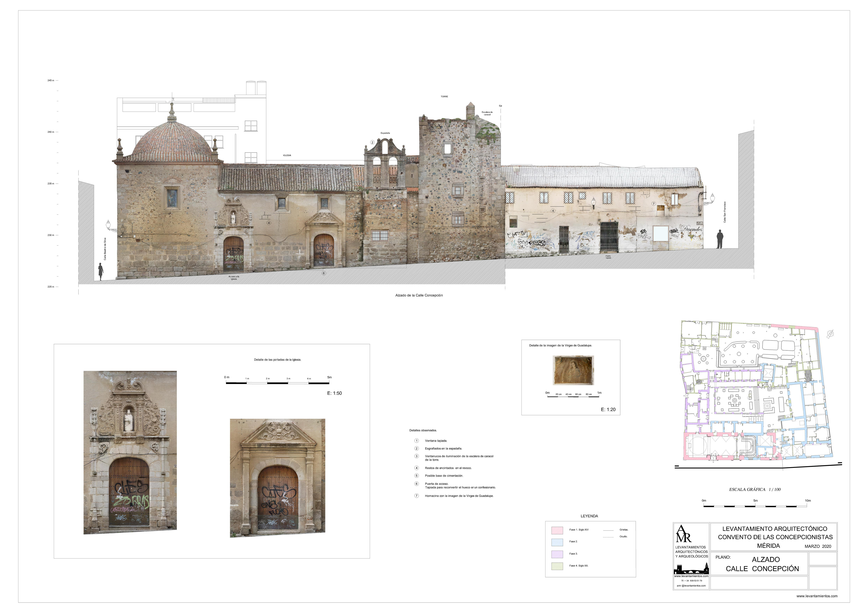Click the purple Fase 3 legend swatch

[x=557, y=554]
